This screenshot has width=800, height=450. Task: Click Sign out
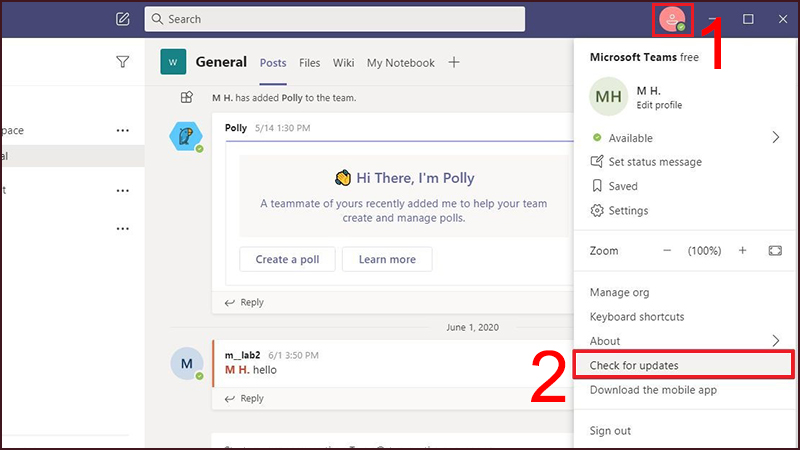click(610, 431)
